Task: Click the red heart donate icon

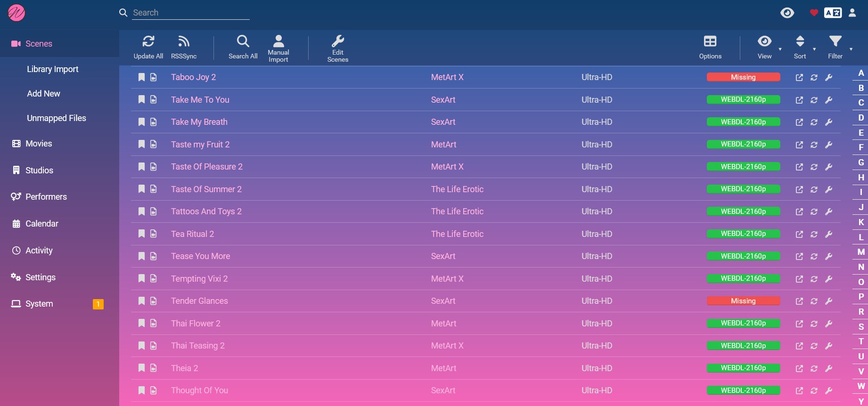Action: pos(814,13)
